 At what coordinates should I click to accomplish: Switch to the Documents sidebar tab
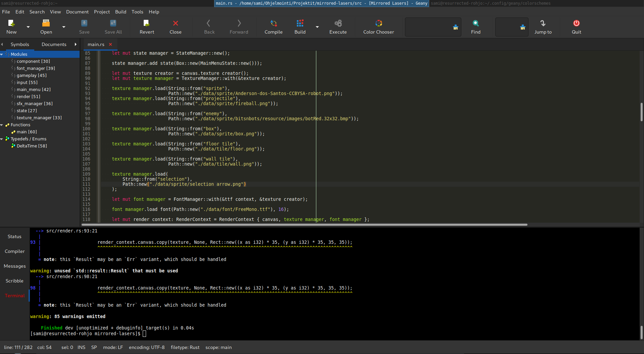[x=54, y=44]
